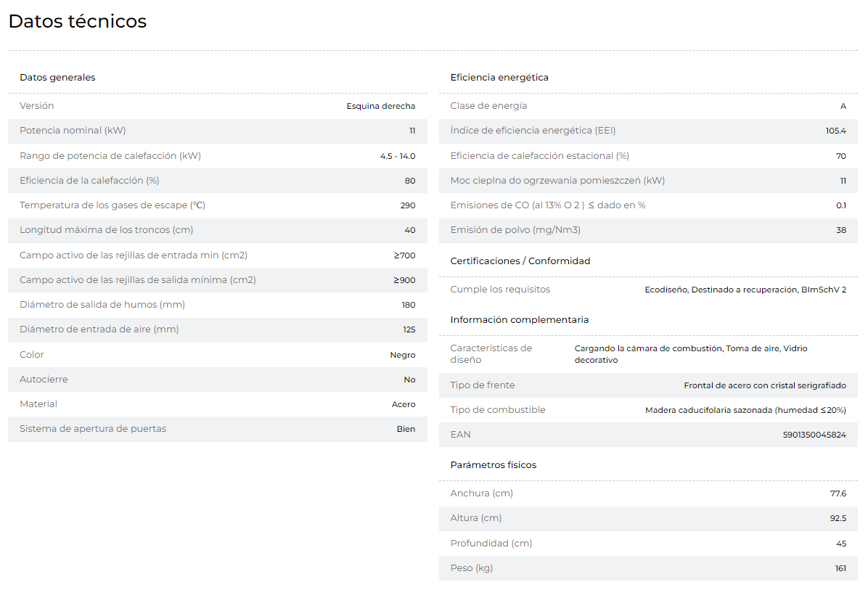
Task: Click the Ecodiseño requirements text
Action: click(745, 290)
